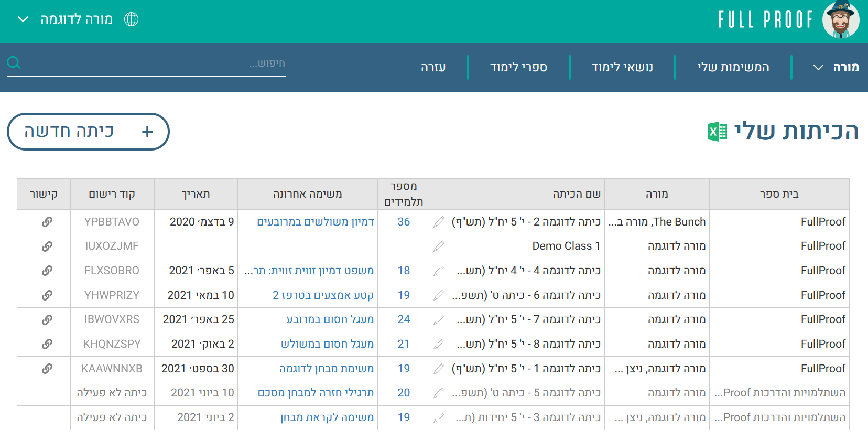868x440 pixels.
Task: Copy link for class code KAAWNNXB
Action: 47,369
